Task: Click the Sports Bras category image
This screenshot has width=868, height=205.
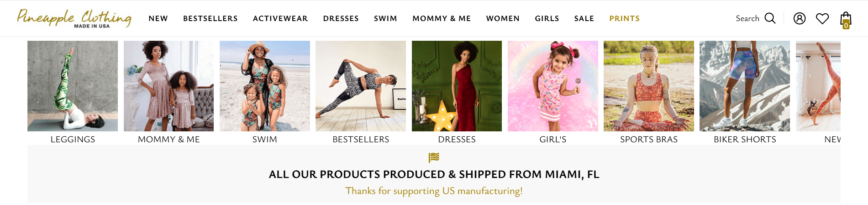Action: (649, 86)
